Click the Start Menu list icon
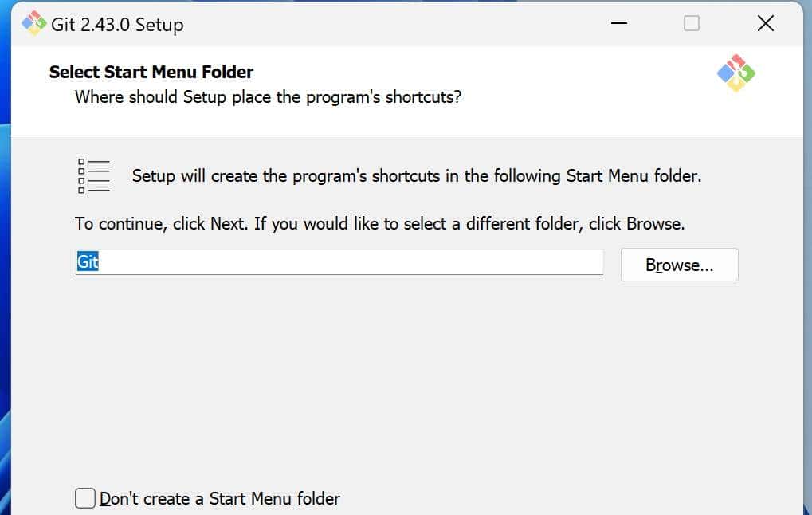 click(93, 175)
